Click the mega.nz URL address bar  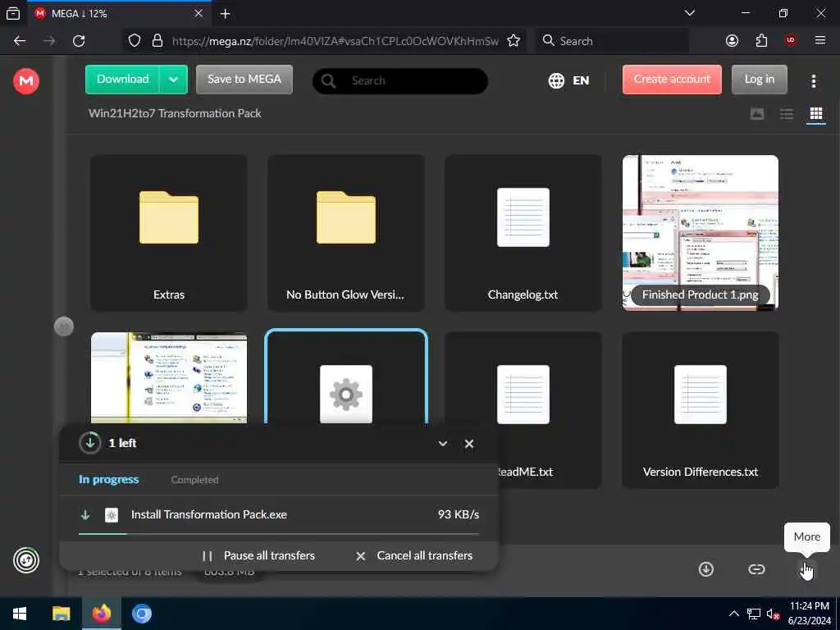coord(336,41)
